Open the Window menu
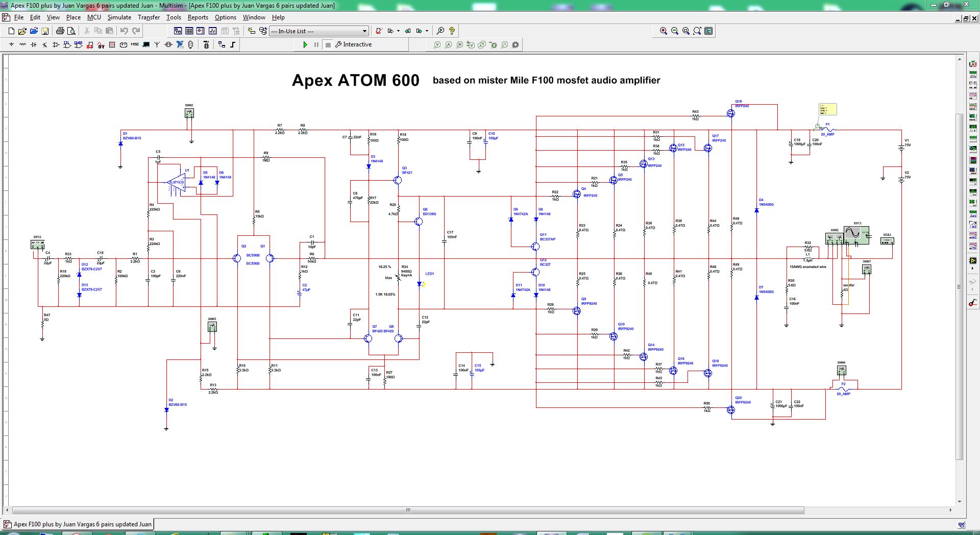Viewport: 980px width, 535px height. click(x=254, y=17)
